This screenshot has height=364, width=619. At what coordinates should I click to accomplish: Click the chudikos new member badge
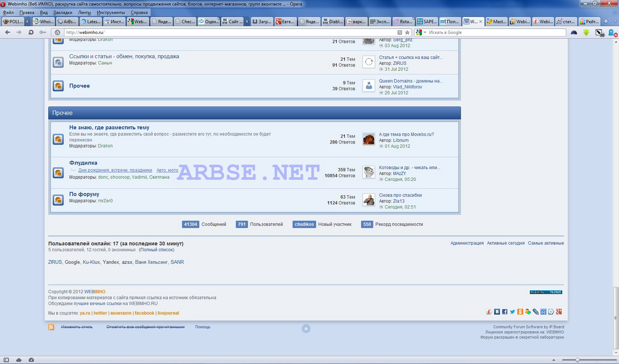click(x=304, y=224)
